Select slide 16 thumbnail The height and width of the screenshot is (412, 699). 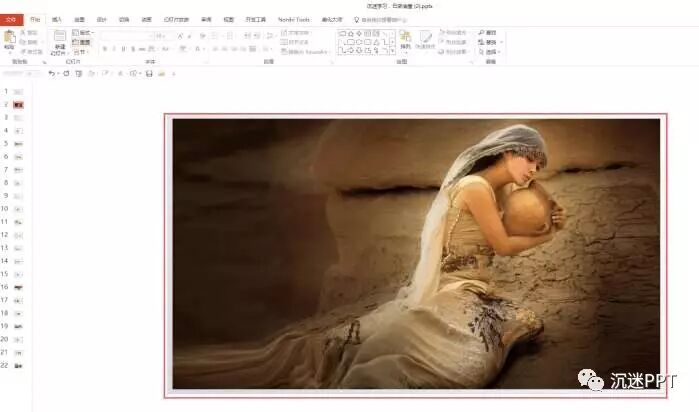(x=18, y=287)
